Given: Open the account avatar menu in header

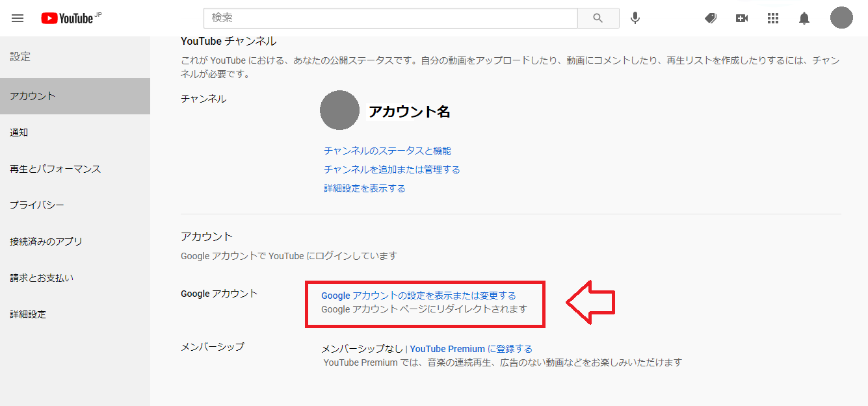Looking at the screenshot, I should point(841,18).
